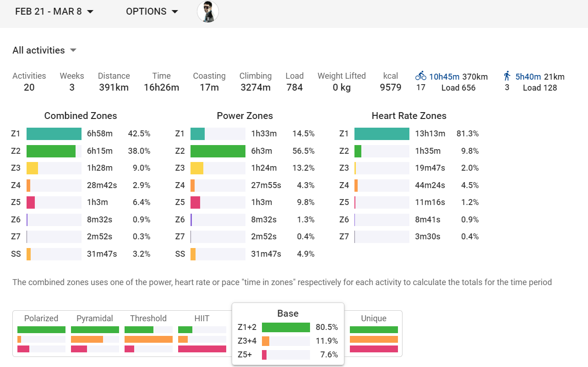
Task: Select the Pyramidal training distribution
Action: click(95, 333)
